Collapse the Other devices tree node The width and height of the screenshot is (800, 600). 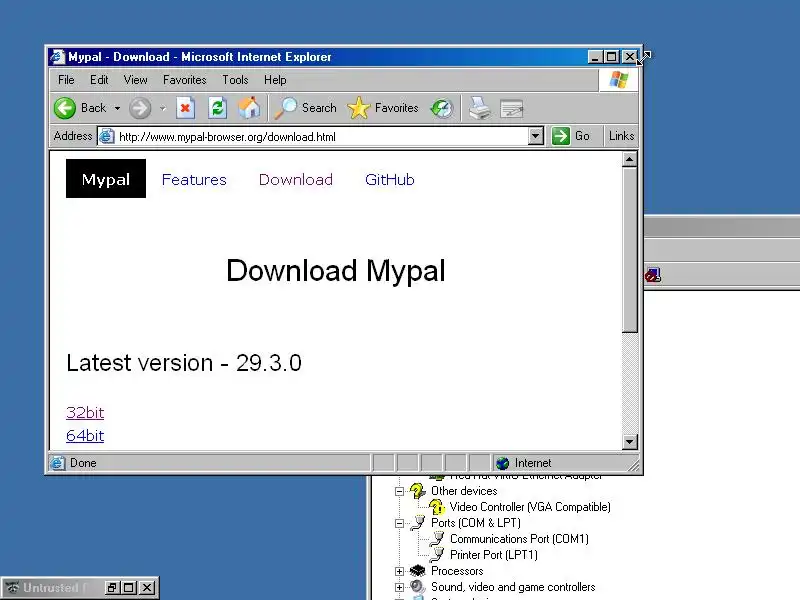coord(399,491)
